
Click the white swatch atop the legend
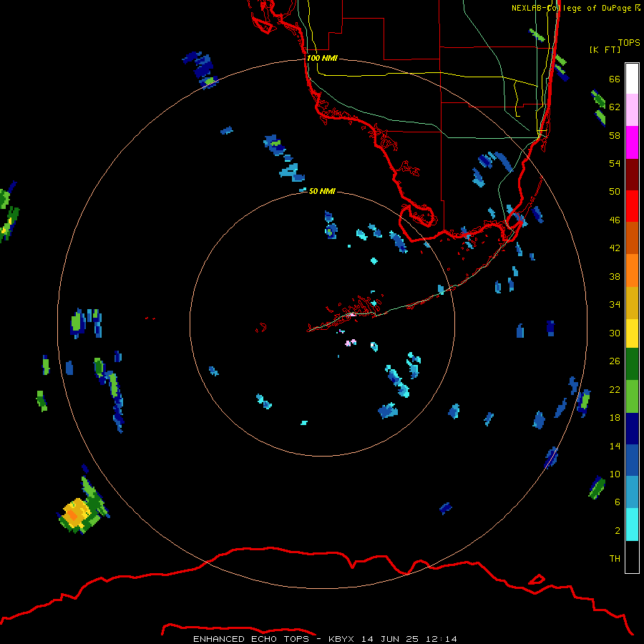(x=632, y=79)
